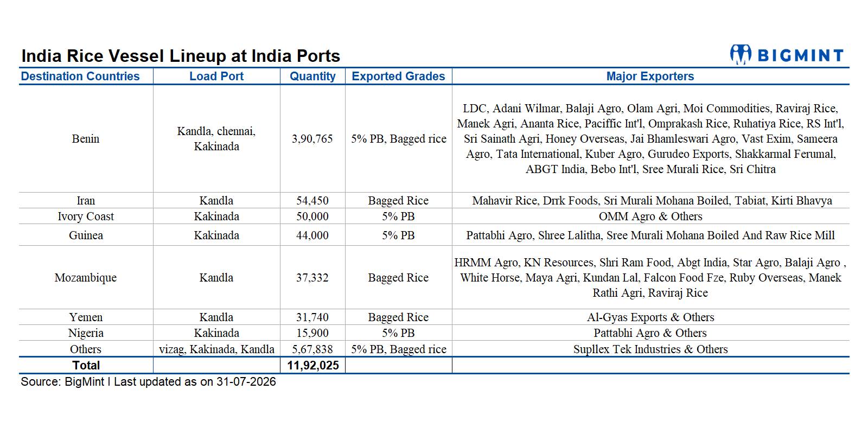
Task: Select Mozambique quantity '37,332'
Action: [x=312, y=278]
